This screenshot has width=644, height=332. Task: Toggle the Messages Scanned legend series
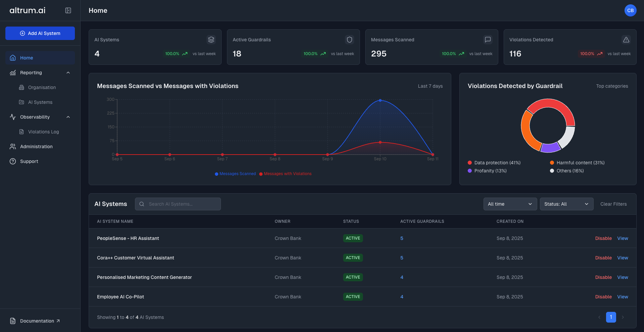235,174
